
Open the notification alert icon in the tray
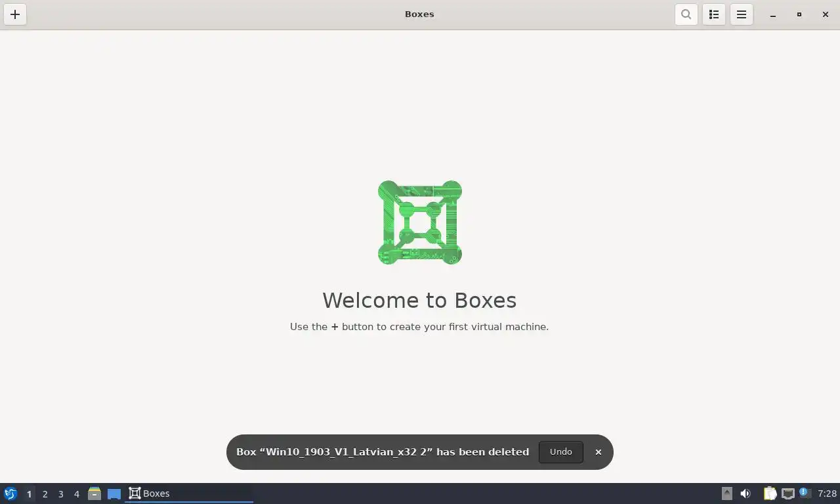(805, 493)
